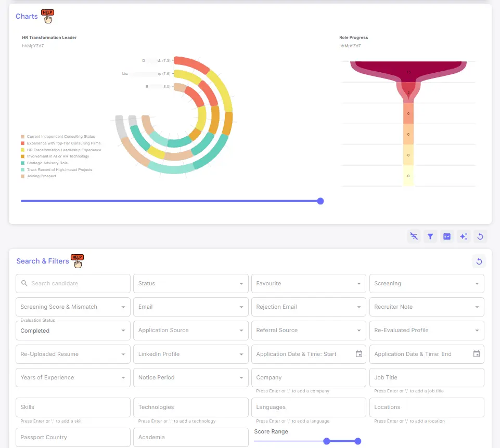
Task: Focus the Academia field
Action: coord(191,437)
